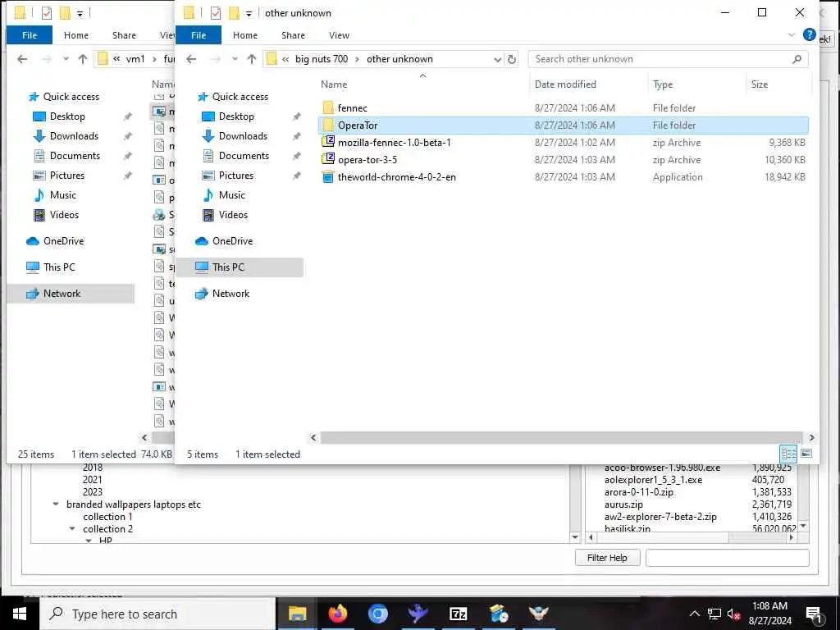Image resolution: width=840 pixels, height=630 pixels.
Task: Sort by the Type column header
Action: [663, 84]
